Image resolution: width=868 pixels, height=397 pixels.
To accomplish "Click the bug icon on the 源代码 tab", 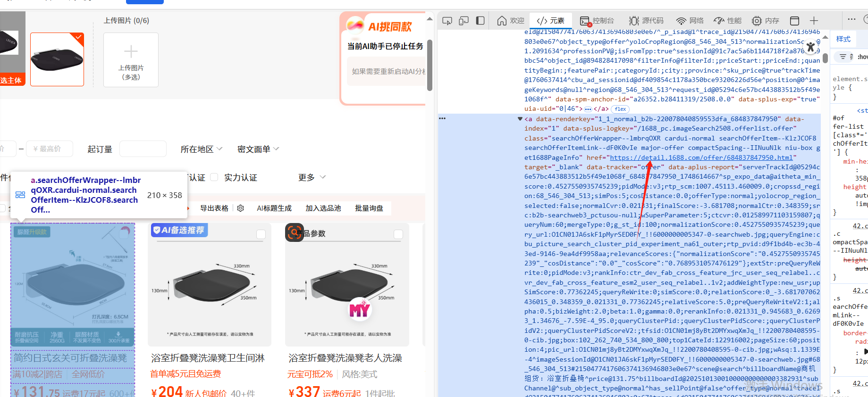I will click(x=634, y=21).
